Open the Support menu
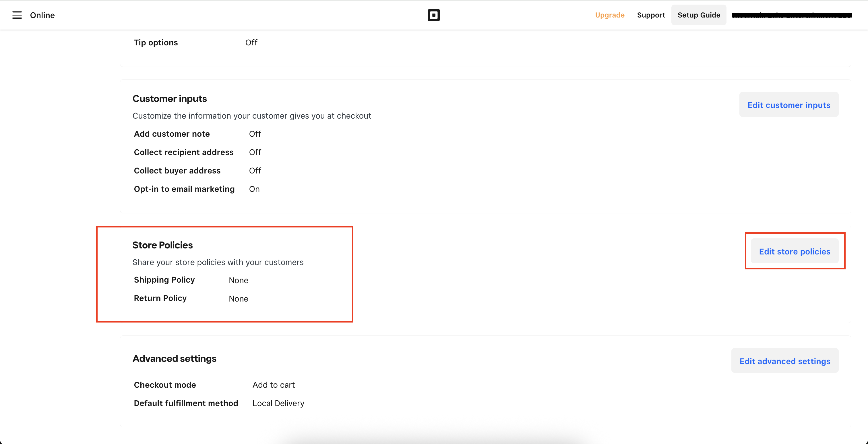 click(651, 15)
